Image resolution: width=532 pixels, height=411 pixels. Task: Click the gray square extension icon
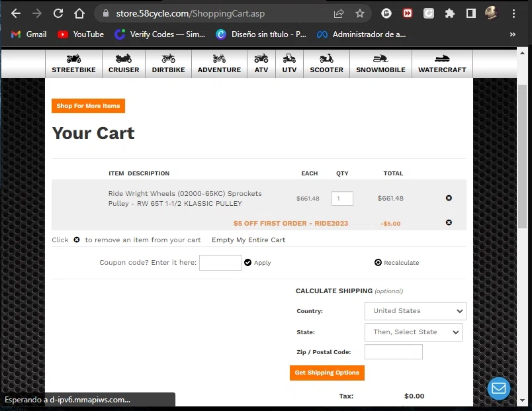[x=429, y=14]
